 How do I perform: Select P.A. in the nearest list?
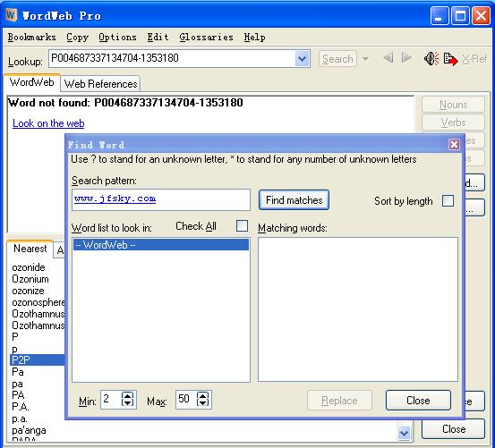pos(21,407)
